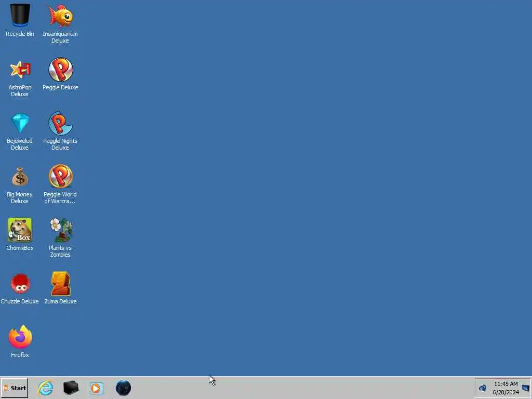Open the Start menu button

click(x=14, y=388)
